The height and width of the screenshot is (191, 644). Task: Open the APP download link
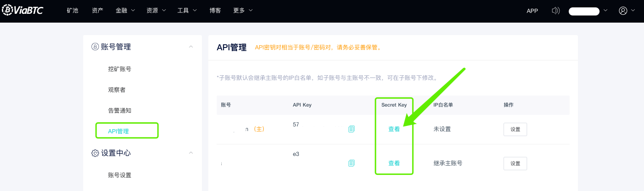pyautogui.click(x=532, y=11)
